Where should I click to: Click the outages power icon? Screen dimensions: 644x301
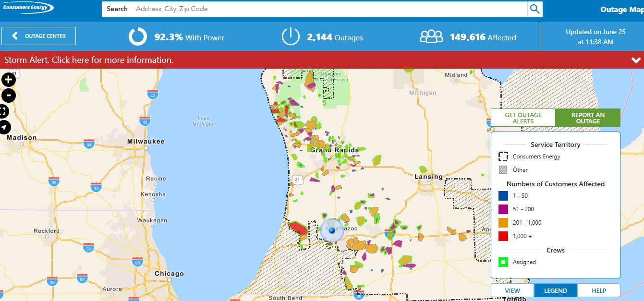click(x=291, y=37)
